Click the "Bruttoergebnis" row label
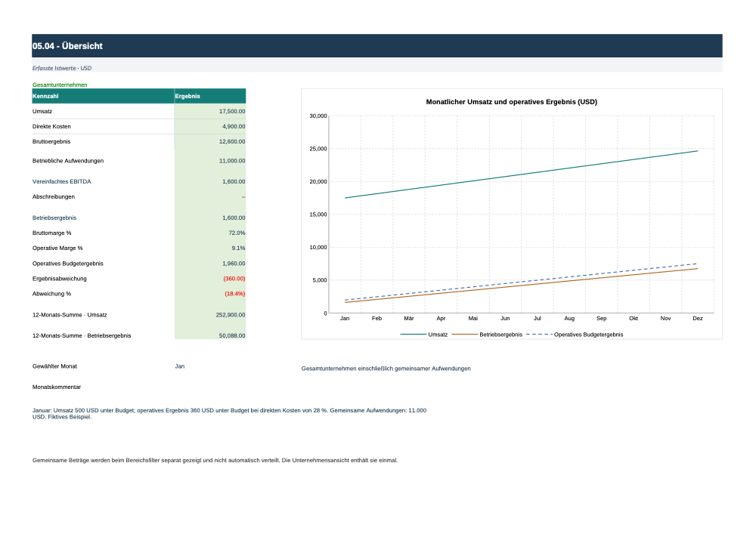 [x=51, y=141]
